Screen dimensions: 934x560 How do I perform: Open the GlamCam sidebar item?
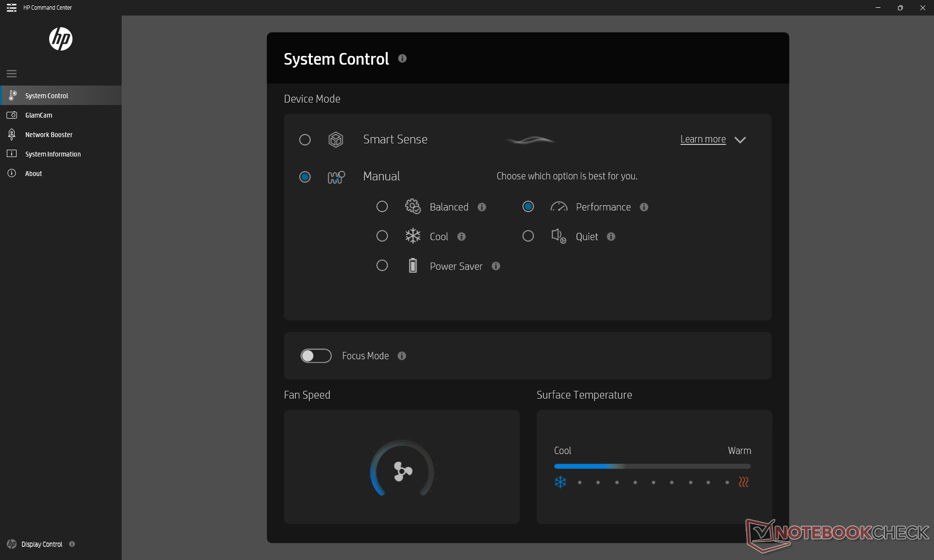point(39,115)
